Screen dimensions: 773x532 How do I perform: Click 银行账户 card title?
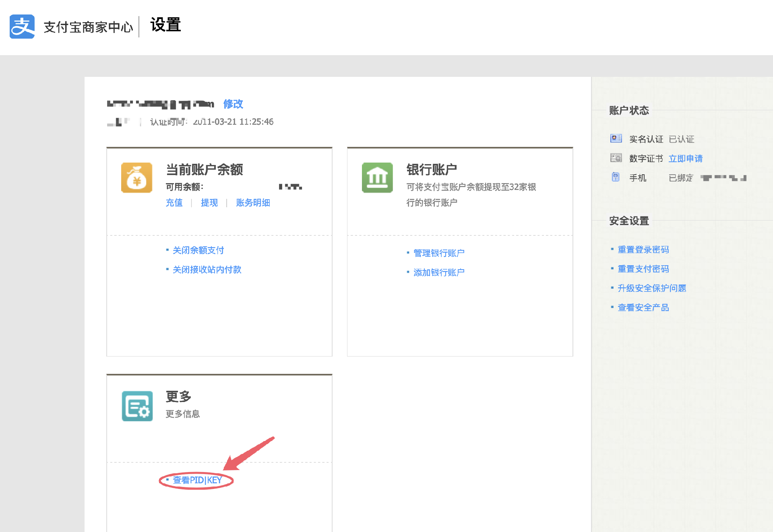pos(432,169)
